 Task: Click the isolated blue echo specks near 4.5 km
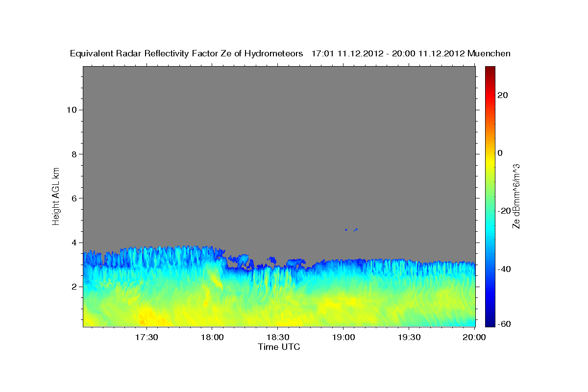[x=351, y=229]
